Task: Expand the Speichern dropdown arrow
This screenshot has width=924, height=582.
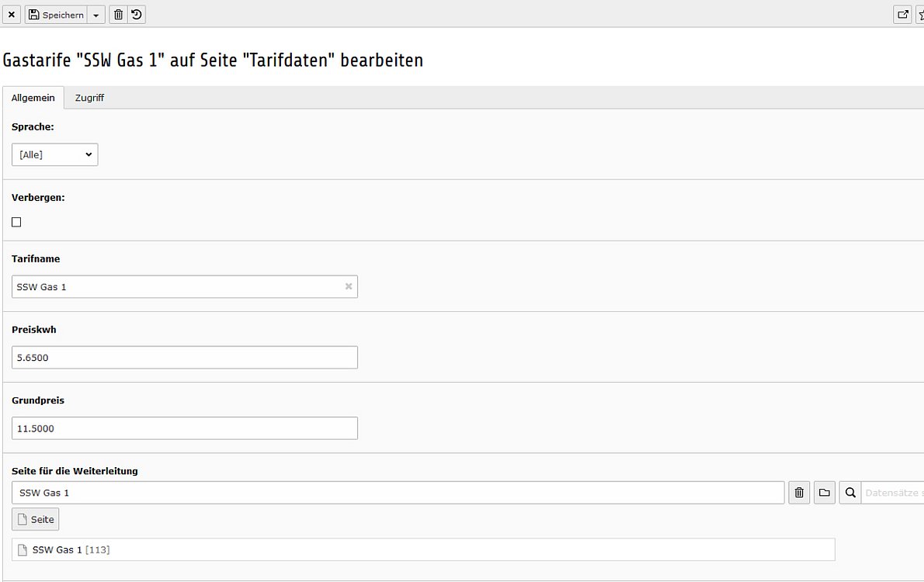Action: pyautogui.click(x=96, y=15)
